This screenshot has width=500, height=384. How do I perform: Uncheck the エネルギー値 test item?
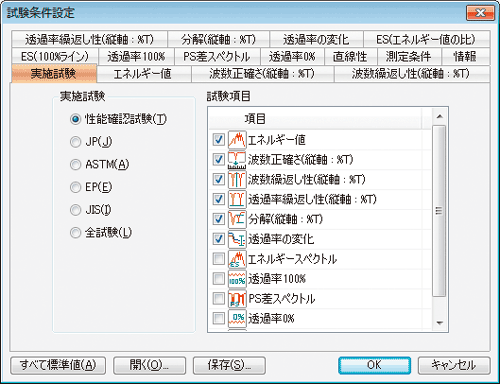pyautogui.click(x=219, y=140)
